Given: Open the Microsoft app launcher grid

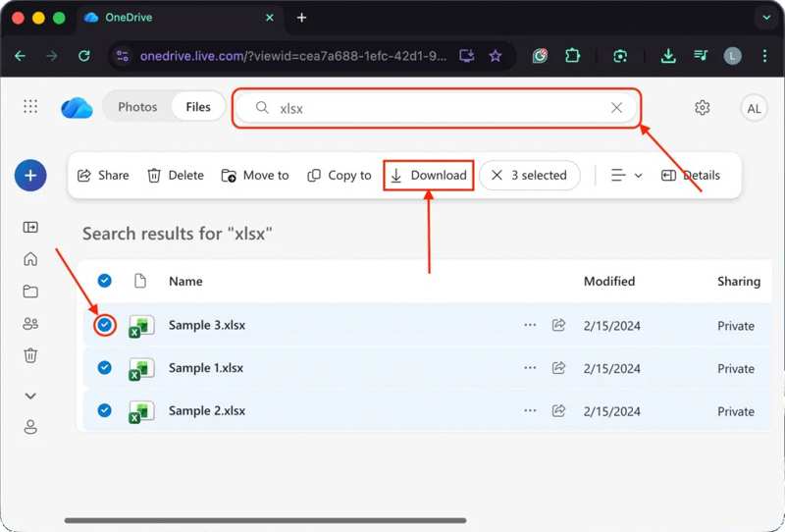Looking at the screenshot, I should (x=30, y=107).
